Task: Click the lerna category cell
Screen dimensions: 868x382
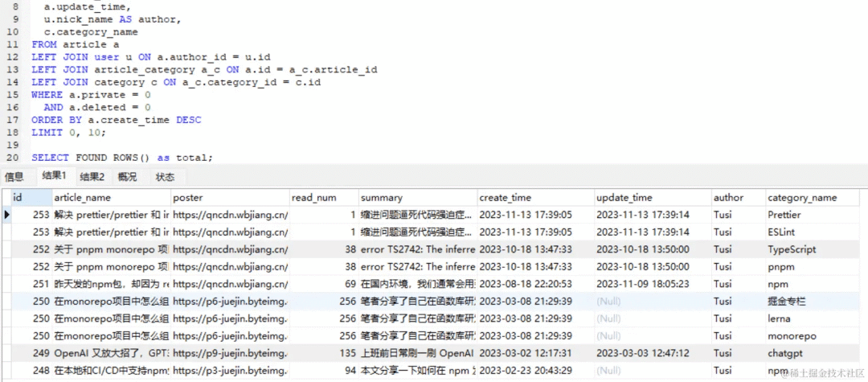Action: [x=812, y=318]
